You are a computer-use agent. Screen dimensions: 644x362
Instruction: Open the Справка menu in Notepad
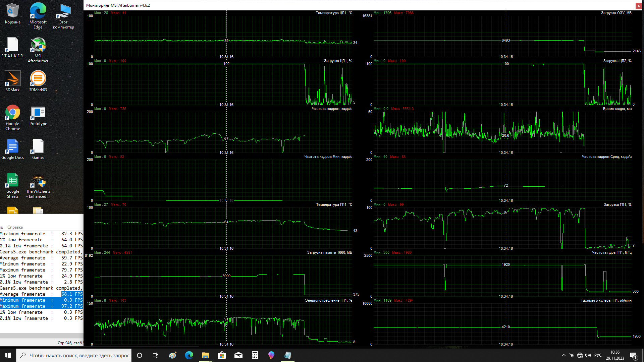(15, 227)
